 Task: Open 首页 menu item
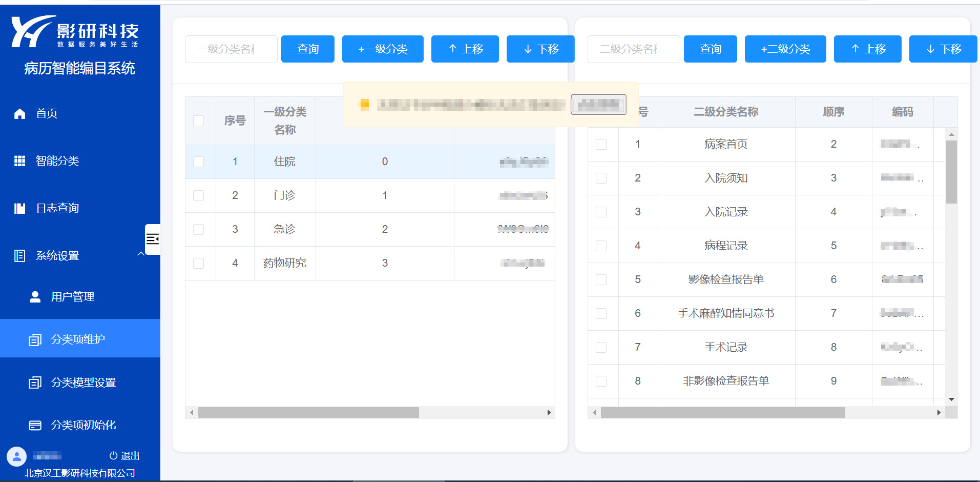(80, 114)
